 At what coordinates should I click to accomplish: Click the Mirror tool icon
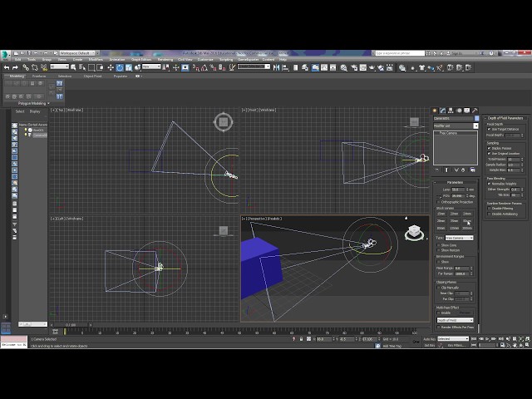pyautogui.click(x=277, y=68)
